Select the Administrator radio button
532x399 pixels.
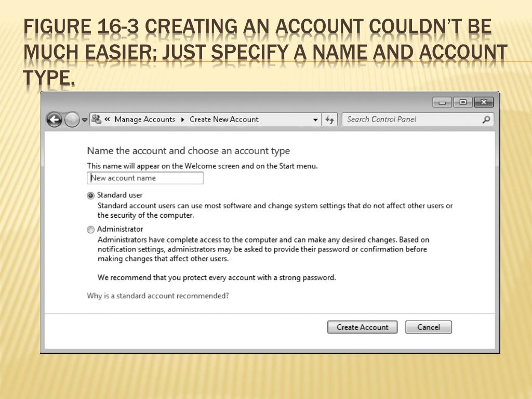point(90,230)
